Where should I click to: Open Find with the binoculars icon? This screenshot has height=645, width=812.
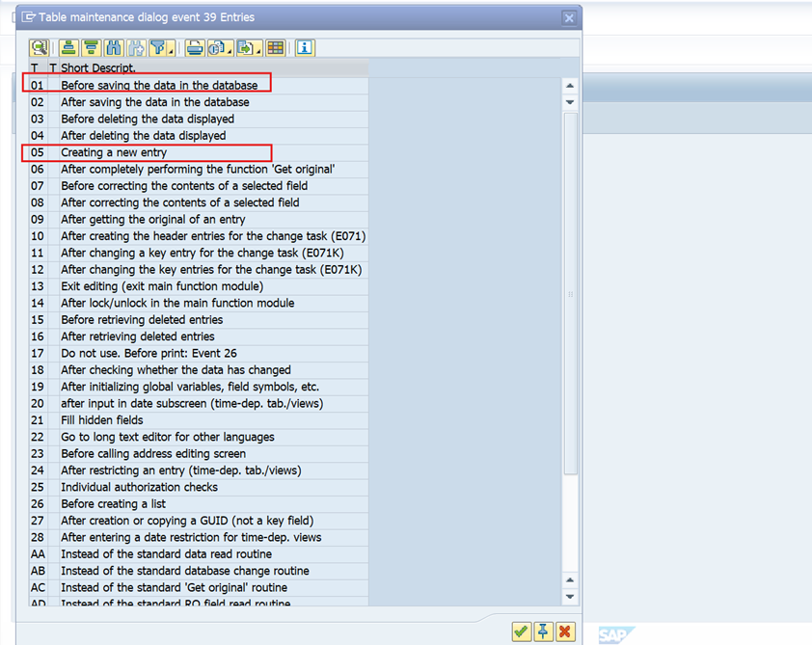[114, 47]
